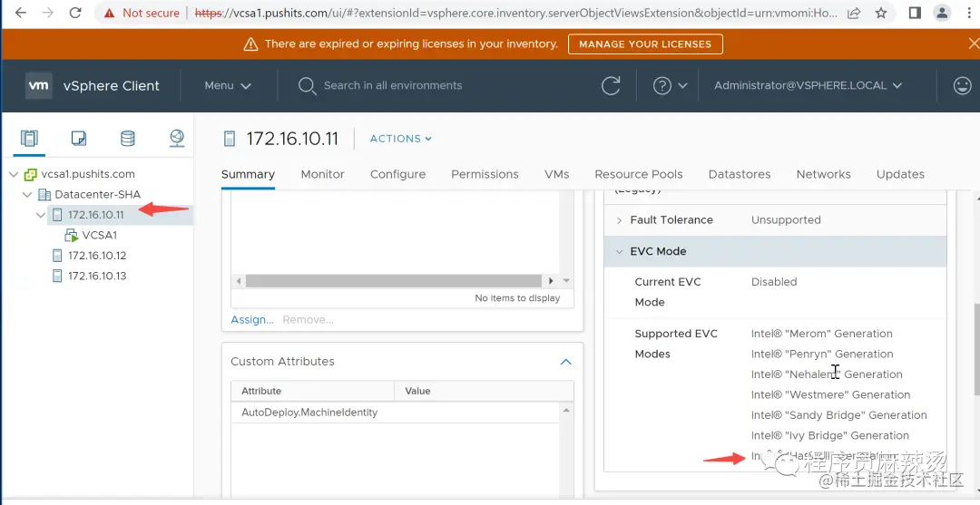Switch to the Summary tab
The image size is (980, 505).
[x=248, y=174]
